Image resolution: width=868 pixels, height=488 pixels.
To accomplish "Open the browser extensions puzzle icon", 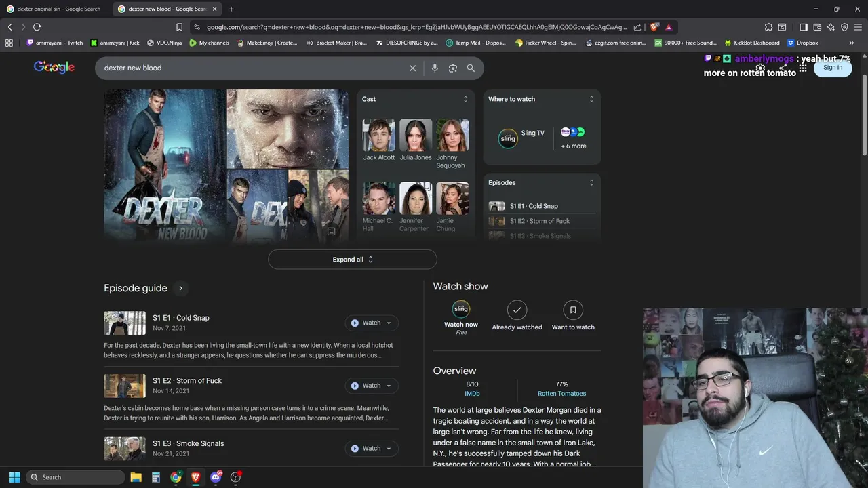I will (768, 27).
